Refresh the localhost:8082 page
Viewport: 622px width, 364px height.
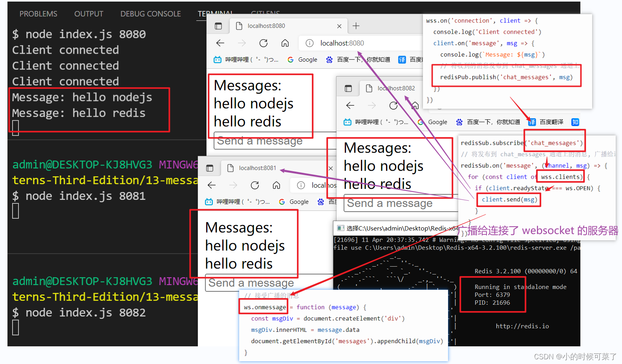tap(393, 106)
